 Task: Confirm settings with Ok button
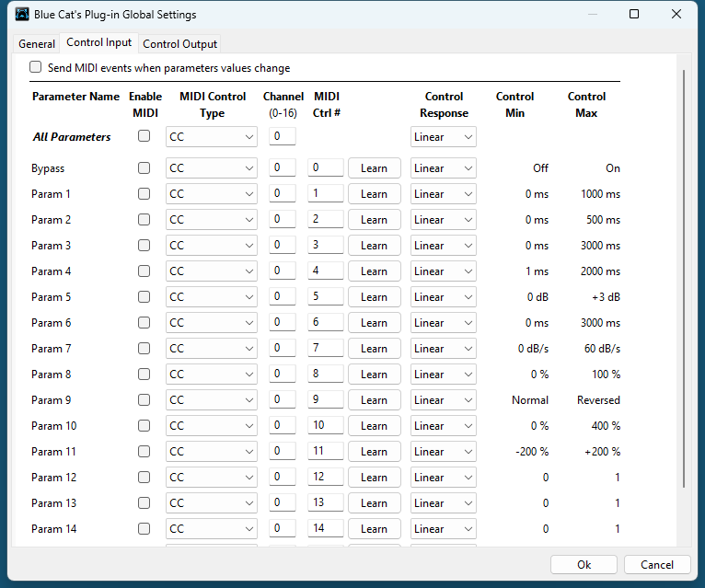pos(584,565)
